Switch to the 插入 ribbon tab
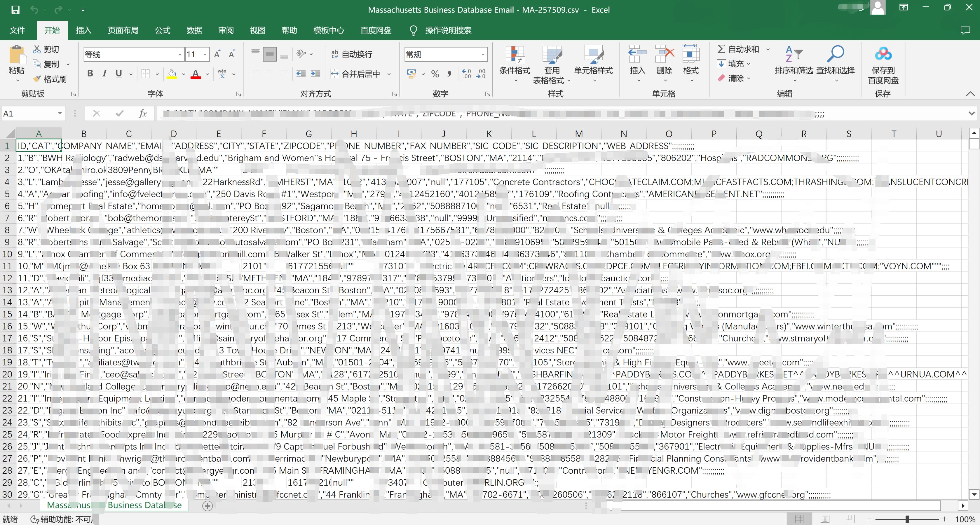This screenshot has height=525, width=980. 84,30
